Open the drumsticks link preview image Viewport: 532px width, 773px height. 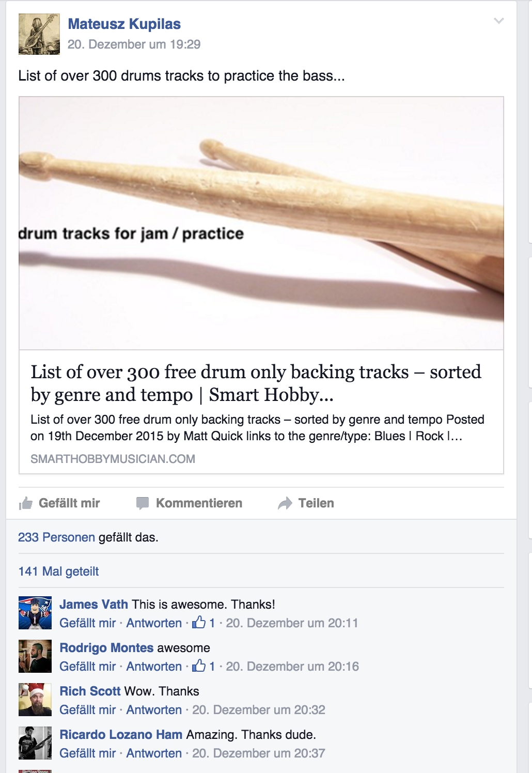(x=261, y=223)
